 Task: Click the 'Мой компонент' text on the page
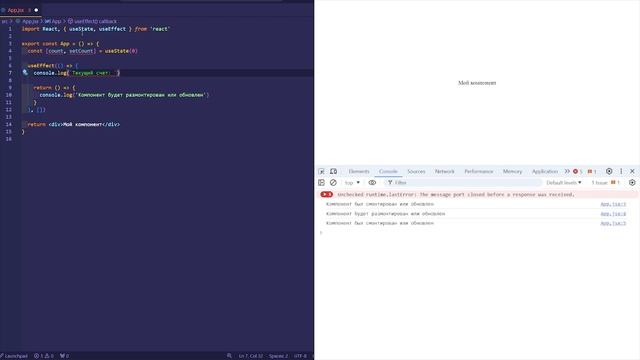click(x=477, y=83)
